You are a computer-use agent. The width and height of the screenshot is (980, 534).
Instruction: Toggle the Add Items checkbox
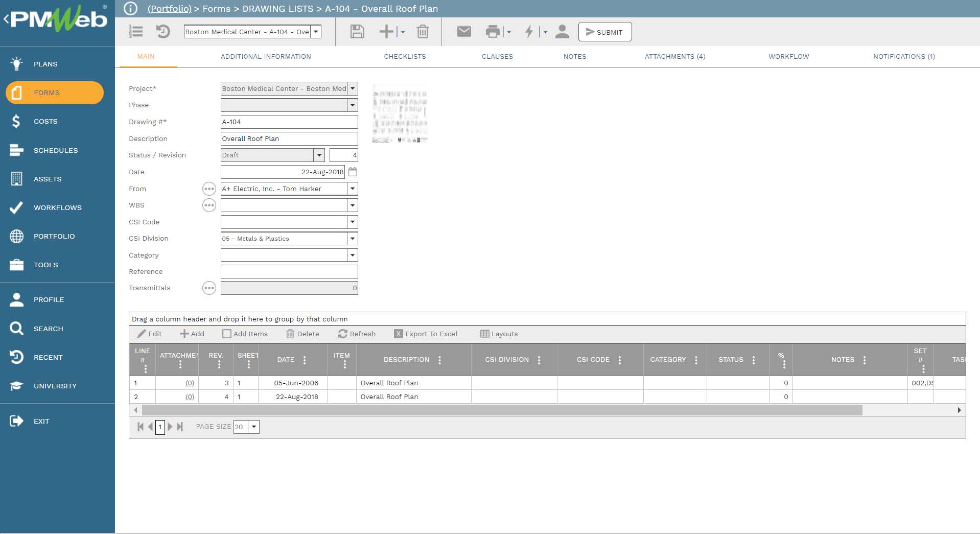(x=227, y=334)
